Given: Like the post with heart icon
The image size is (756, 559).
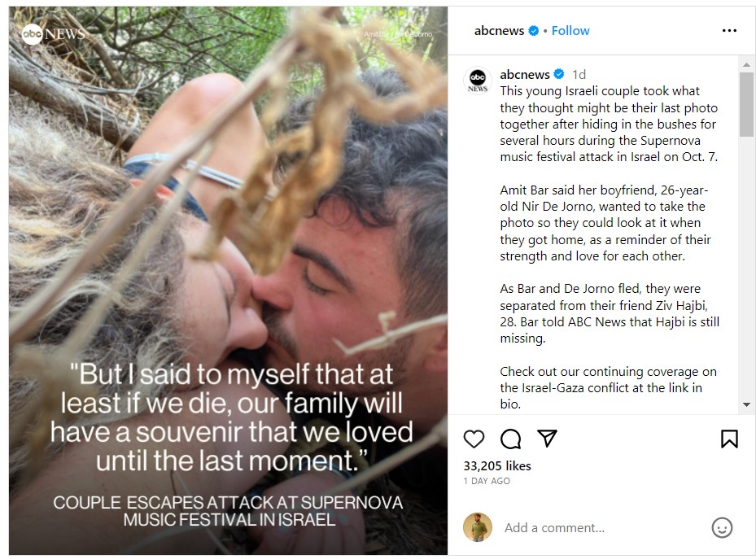Looking at the screenshot, I should click(x=474, y=439).
